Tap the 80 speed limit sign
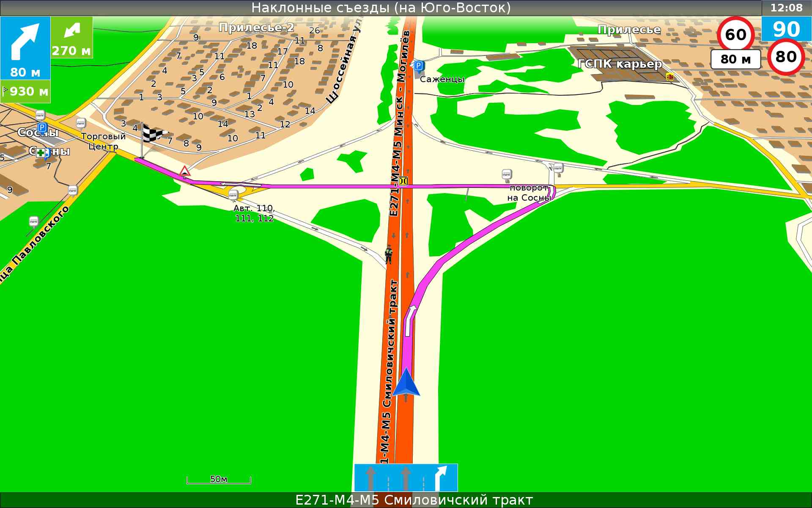 [786, 57]
